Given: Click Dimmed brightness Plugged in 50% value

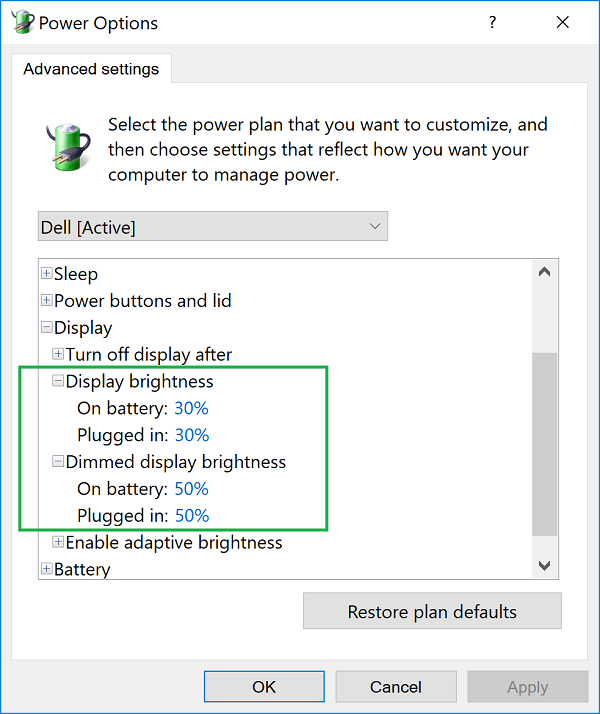Looking at the screenshot, I should point(191,517).
